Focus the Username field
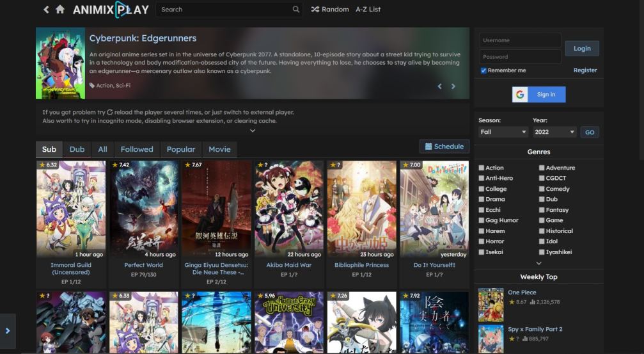644x354 pixels. pyautogui.click(x=520, y=40)
